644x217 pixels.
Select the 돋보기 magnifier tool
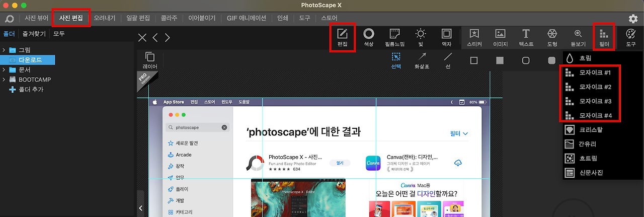(x=578, y=38)
